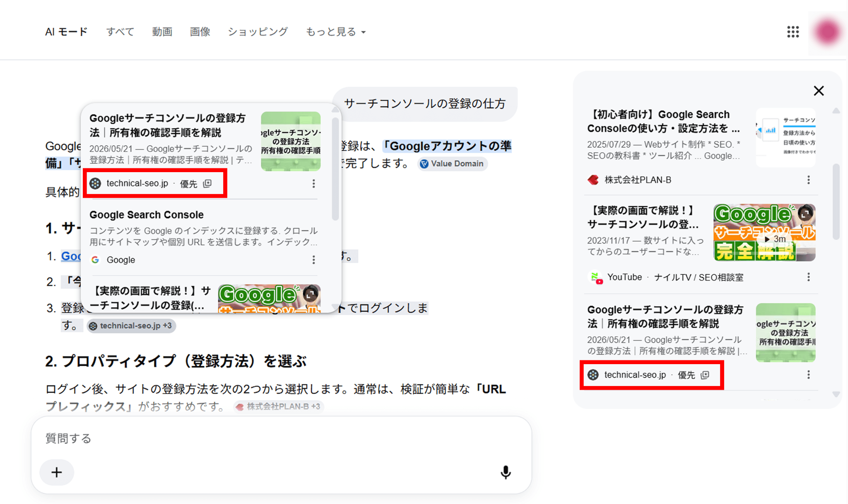
Task: Open more options for 株式会社PLAN-B side result
Action: 808,180
